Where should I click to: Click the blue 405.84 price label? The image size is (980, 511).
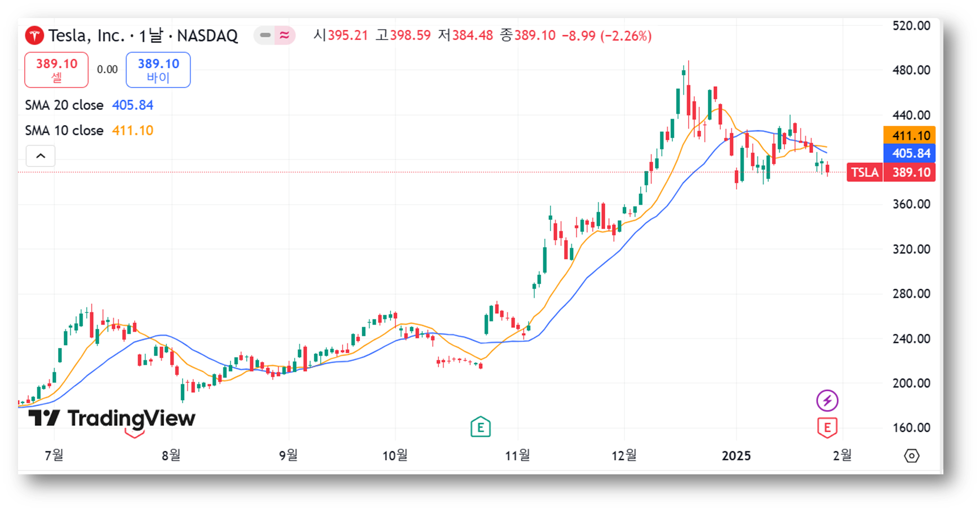click(x=910, y=153)
